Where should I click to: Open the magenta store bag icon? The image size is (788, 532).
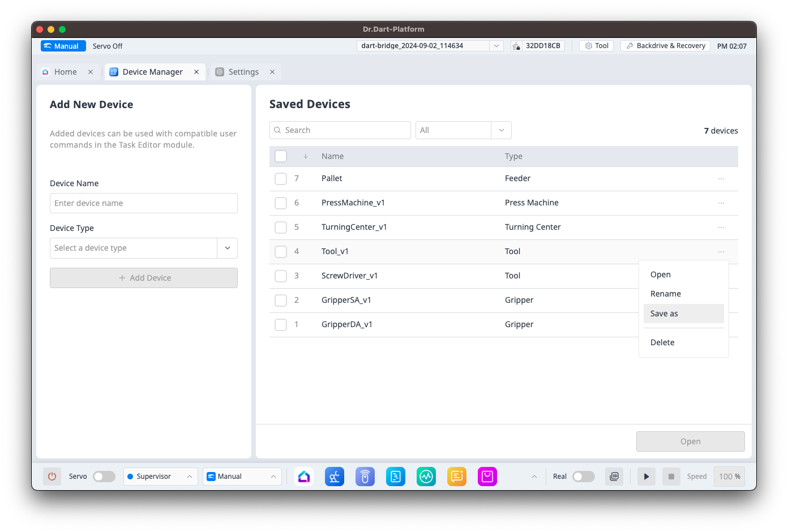(487, 477)
